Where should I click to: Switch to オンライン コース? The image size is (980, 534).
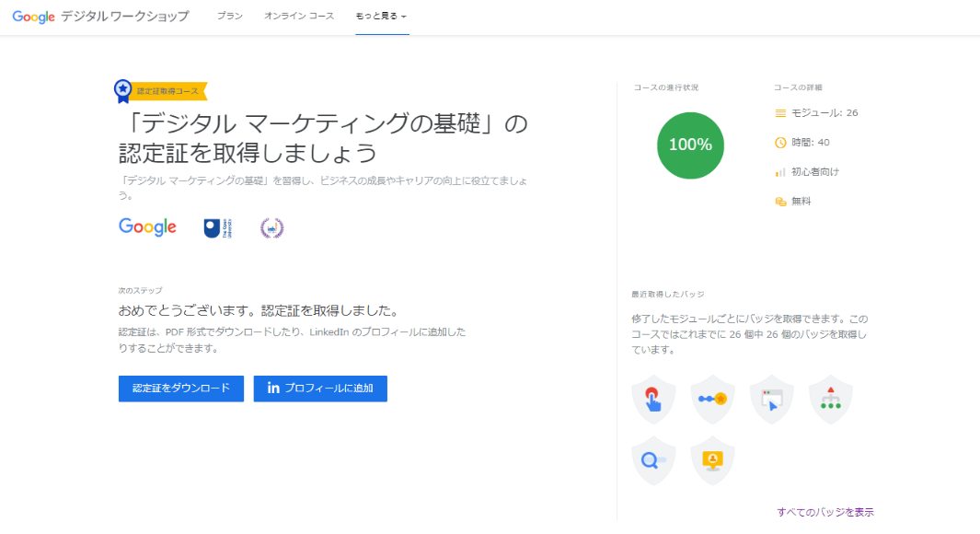tap(299, 16)
